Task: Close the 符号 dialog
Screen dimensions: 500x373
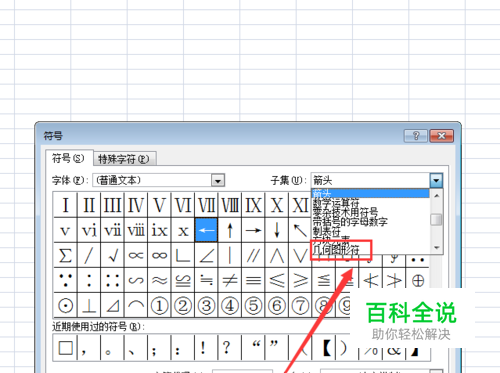Action: point(442,136)
